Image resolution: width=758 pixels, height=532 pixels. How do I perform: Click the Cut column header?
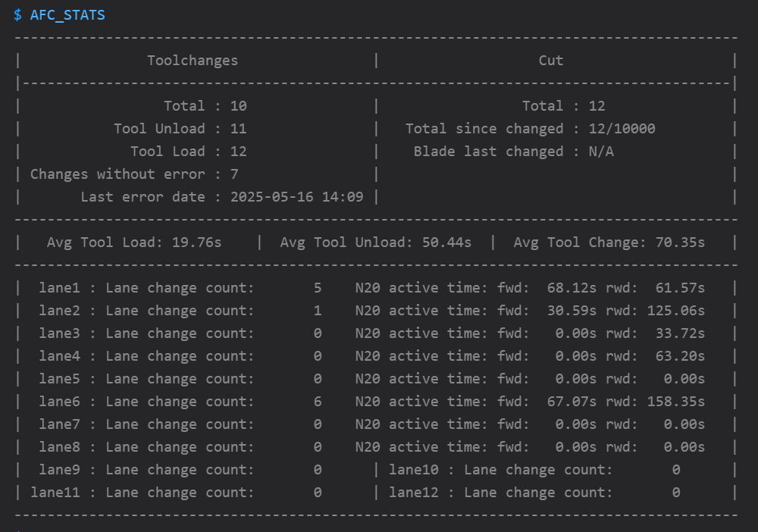pos(551,61)
